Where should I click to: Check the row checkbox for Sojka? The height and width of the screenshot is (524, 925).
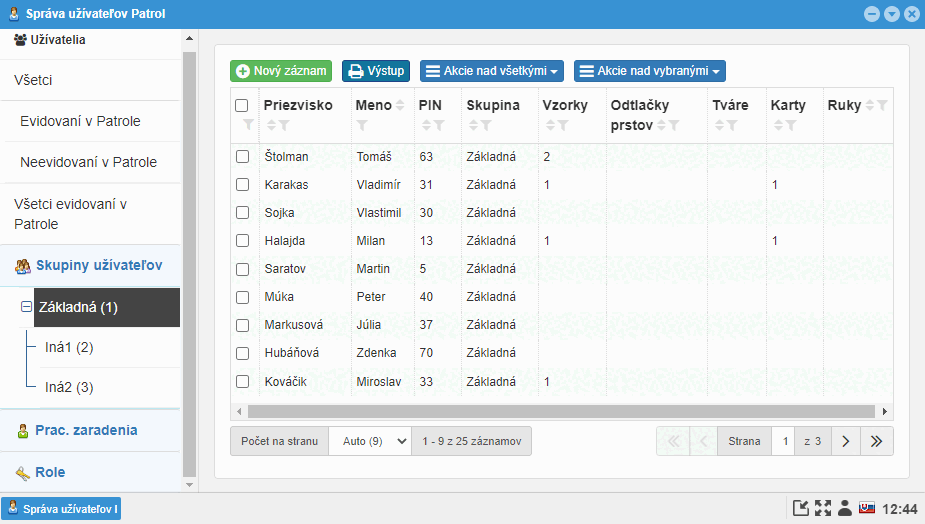click(242, 212)
